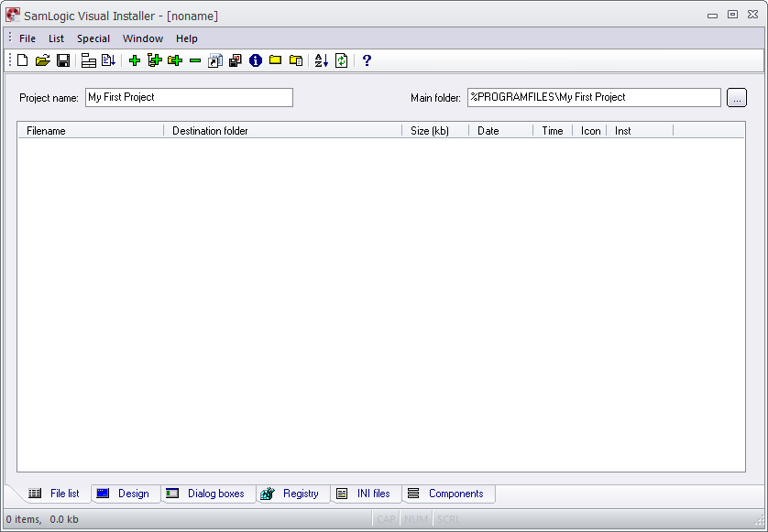
Task: Open the File menu
Action: click(x=27, y=38)
